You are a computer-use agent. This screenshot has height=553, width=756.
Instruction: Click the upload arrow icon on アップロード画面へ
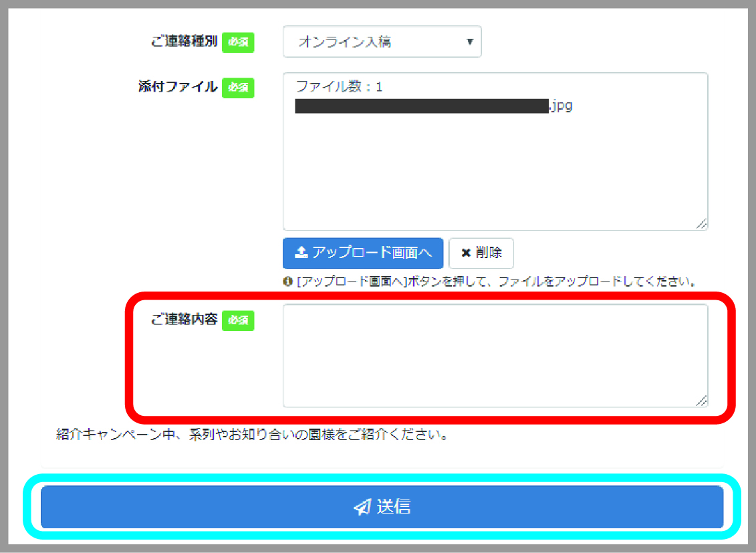[301, 253]
